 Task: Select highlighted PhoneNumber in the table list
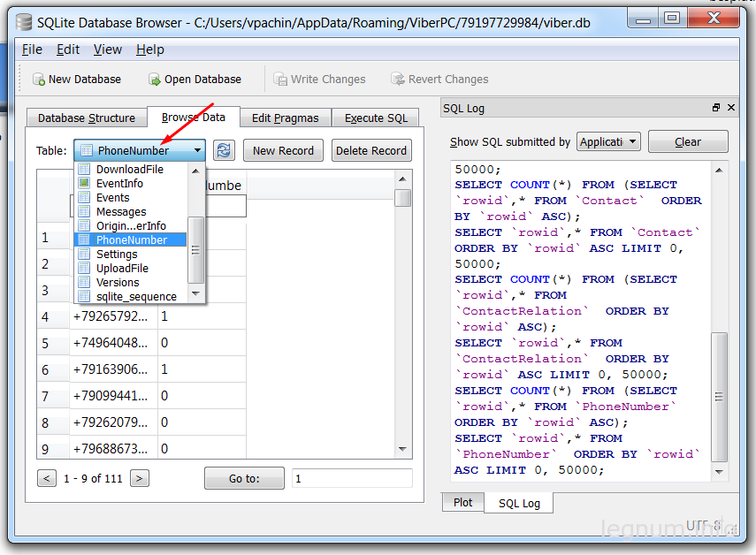click(130, 239)
